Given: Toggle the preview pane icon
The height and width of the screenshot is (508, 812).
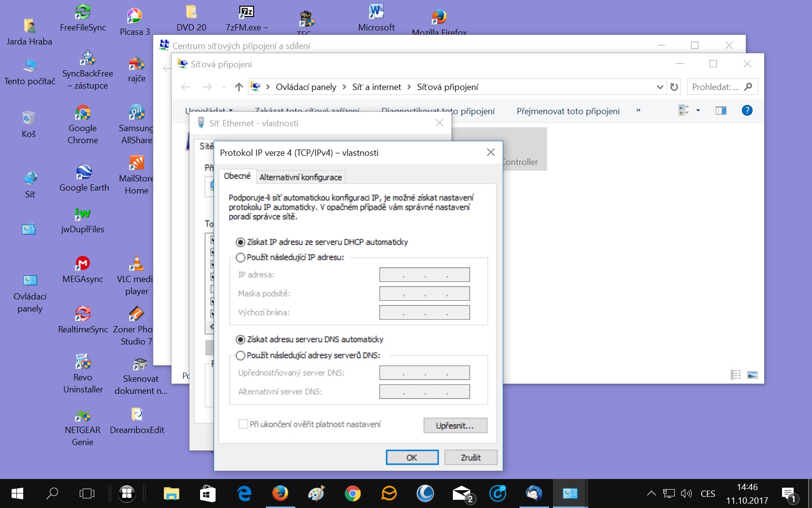Looking at the screenshot, I should [721, 111].
